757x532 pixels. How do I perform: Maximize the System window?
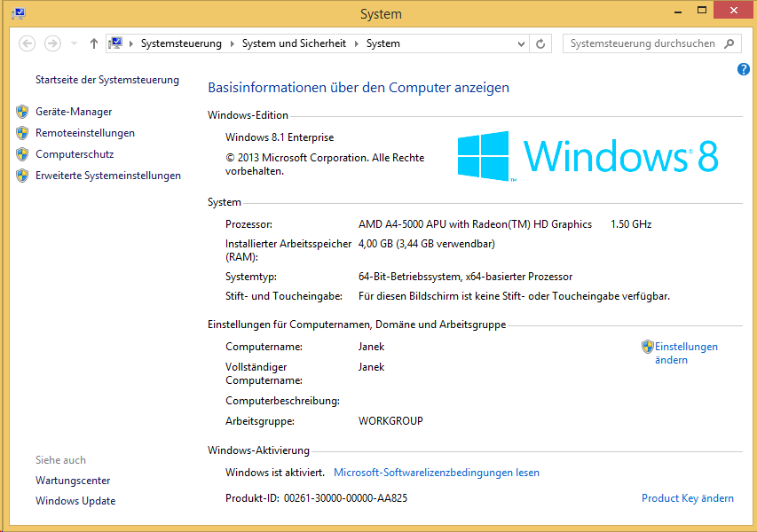click(702, 10)
